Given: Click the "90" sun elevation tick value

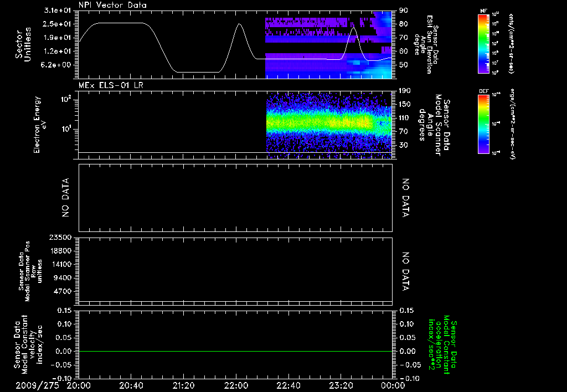Looking at the screenshot, I should click(403, 11).
